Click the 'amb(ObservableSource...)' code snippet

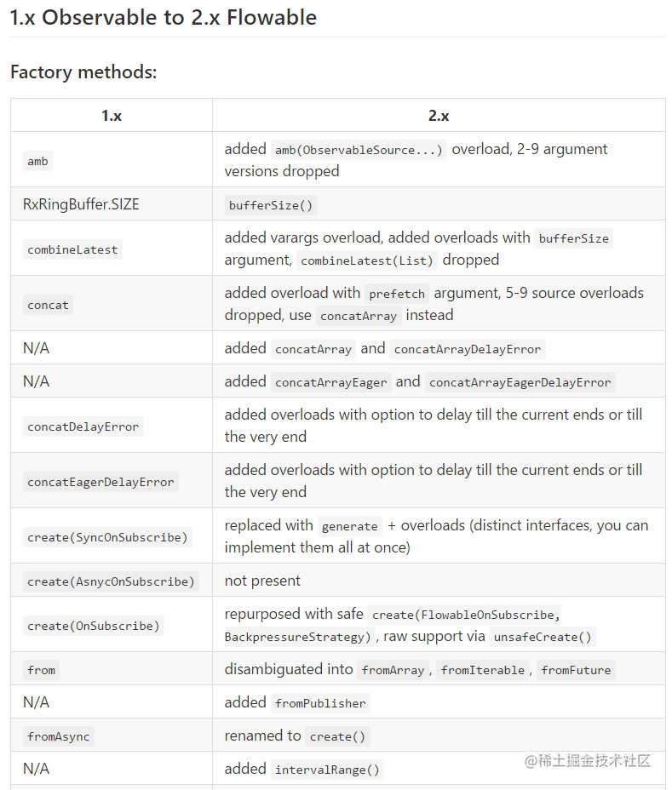(x=359, y=150)
